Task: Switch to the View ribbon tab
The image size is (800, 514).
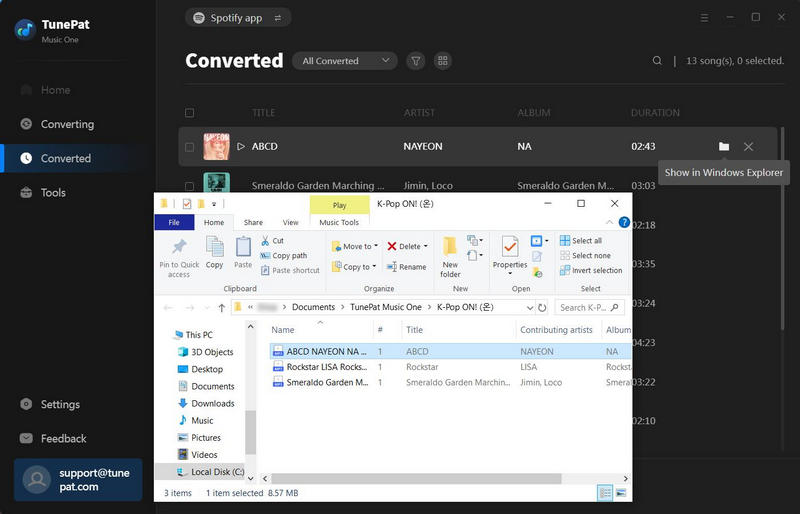Action: pyautogui.click(x=290, y=222)
